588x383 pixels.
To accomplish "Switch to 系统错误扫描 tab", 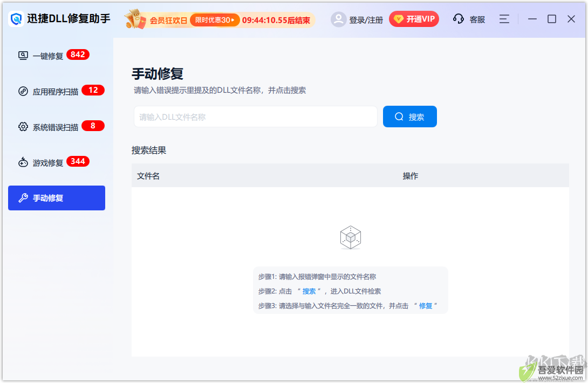I will 57,127.
